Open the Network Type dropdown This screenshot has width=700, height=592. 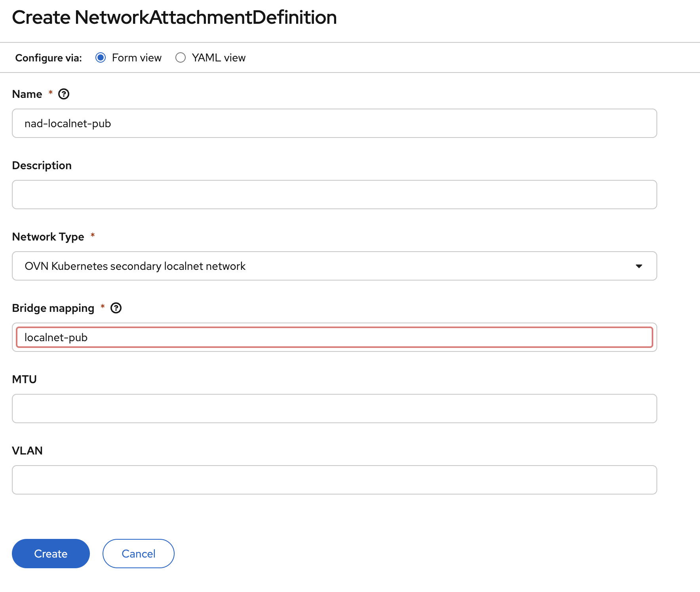(334, 266)
